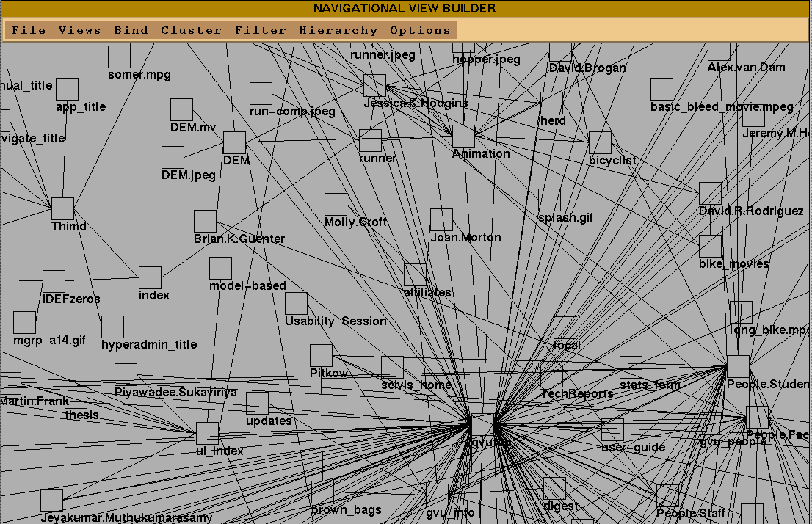Select the ui_index node square
Image resolution: width=812 pixels, height=524 pixels.
click(207, 433)
